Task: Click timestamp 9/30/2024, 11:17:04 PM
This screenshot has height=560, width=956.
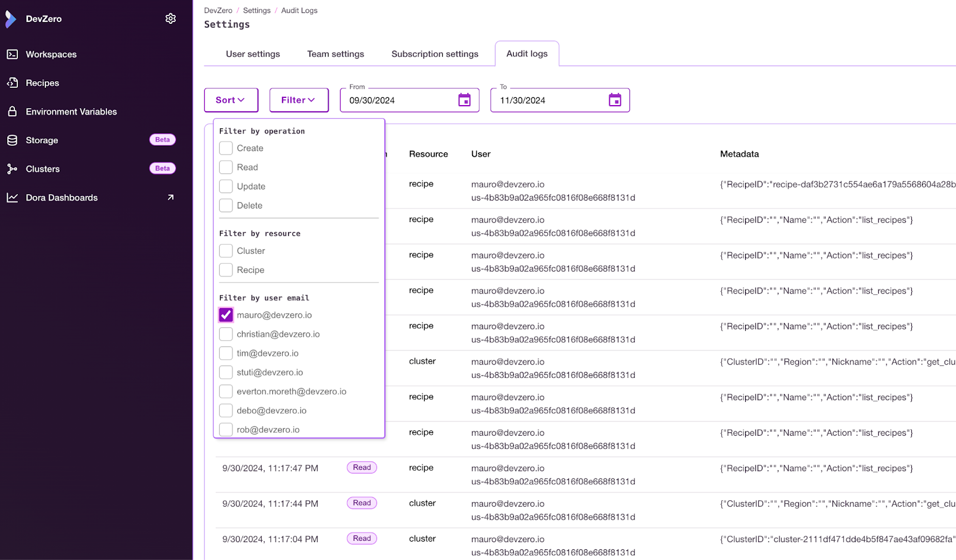Action: tap(270, 539)
